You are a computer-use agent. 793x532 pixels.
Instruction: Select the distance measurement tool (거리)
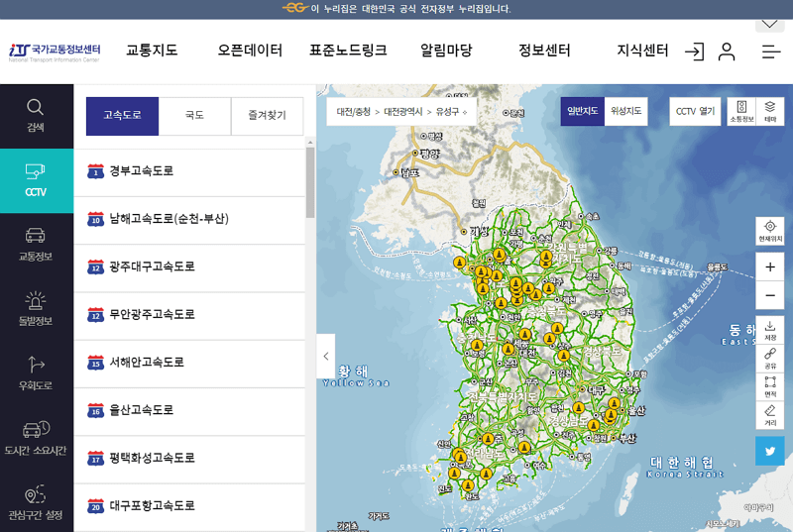click(770, 415)
